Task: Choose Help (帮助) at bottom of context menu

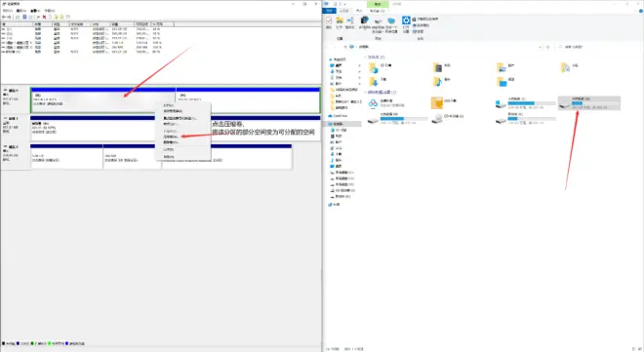Action: [169, 157]
